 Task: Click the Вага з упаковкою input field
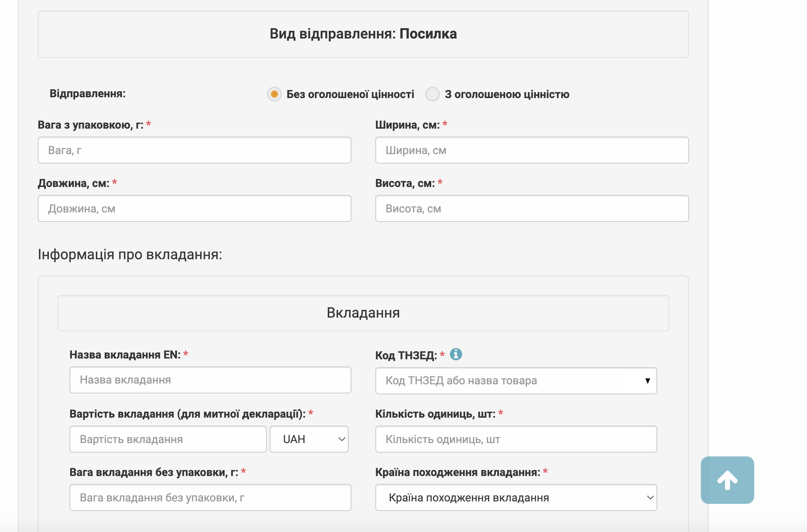pyautogui.click(x=194, y=150)
